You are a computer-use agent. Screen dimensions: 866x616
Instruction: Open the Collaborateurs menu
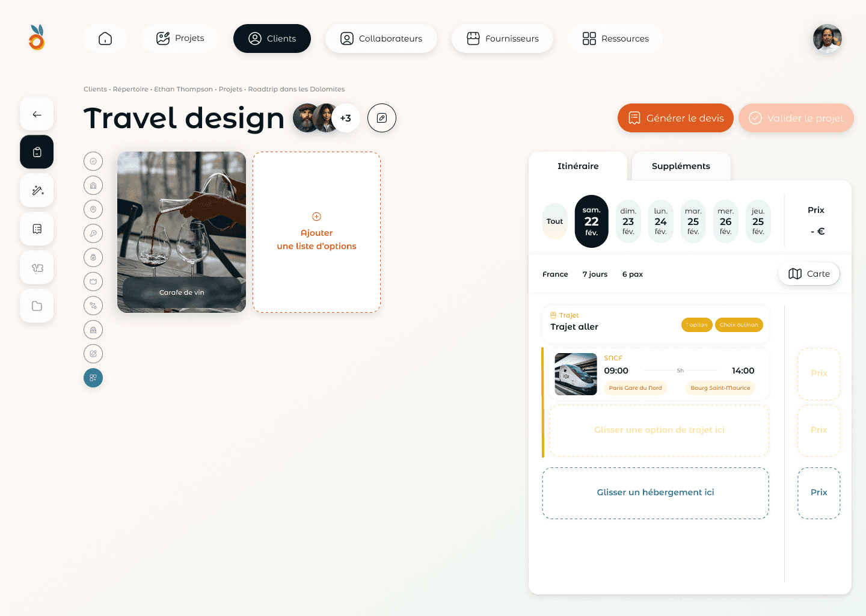381,38
